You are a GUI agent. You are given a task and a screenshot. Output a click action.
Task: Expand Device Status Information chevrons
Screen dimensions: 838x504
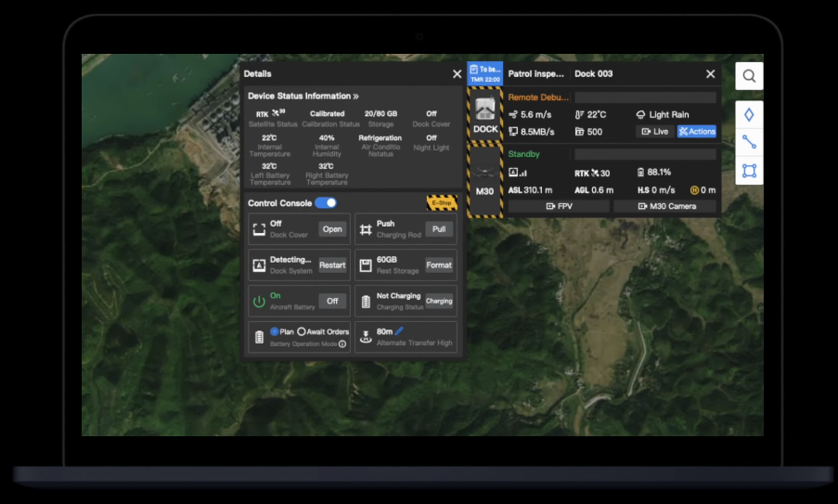click(355, 97)
